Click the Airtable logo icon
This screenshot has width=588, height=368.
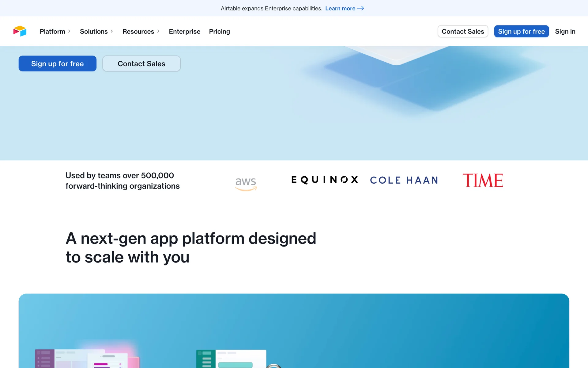coord(20,31)
